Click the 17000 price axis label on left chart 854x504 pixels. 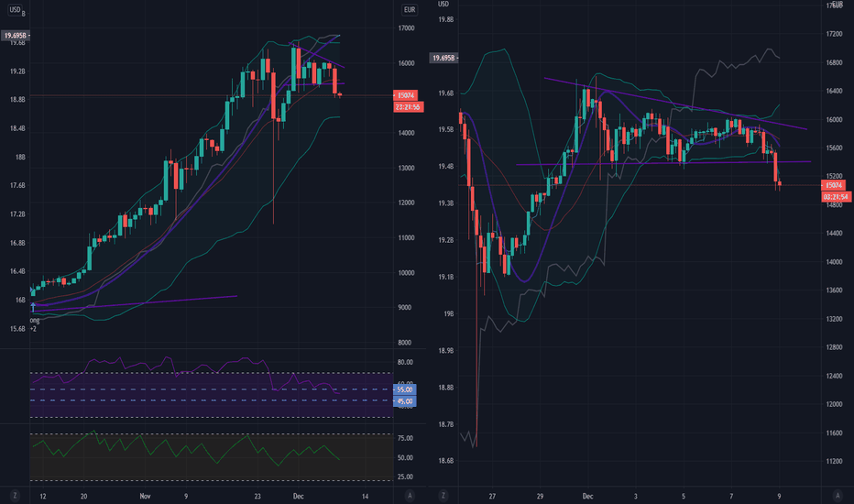click(x=406, y=28)
